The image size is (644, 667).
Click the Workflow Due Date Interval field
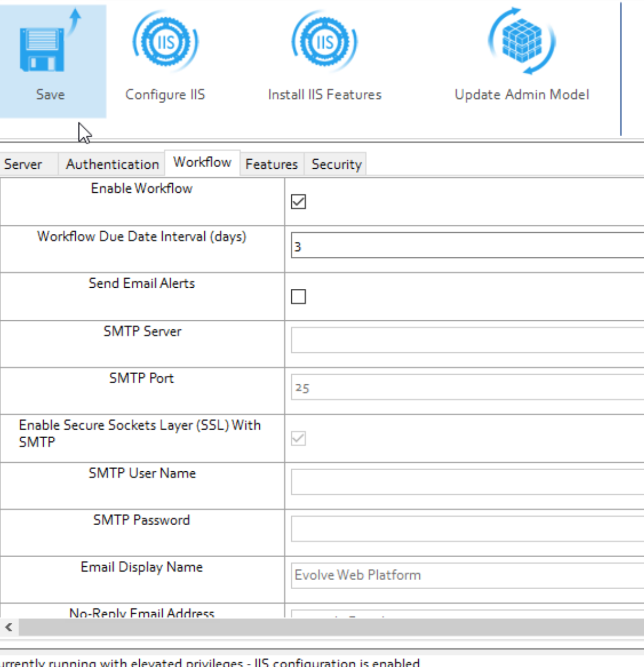point(467,246)
